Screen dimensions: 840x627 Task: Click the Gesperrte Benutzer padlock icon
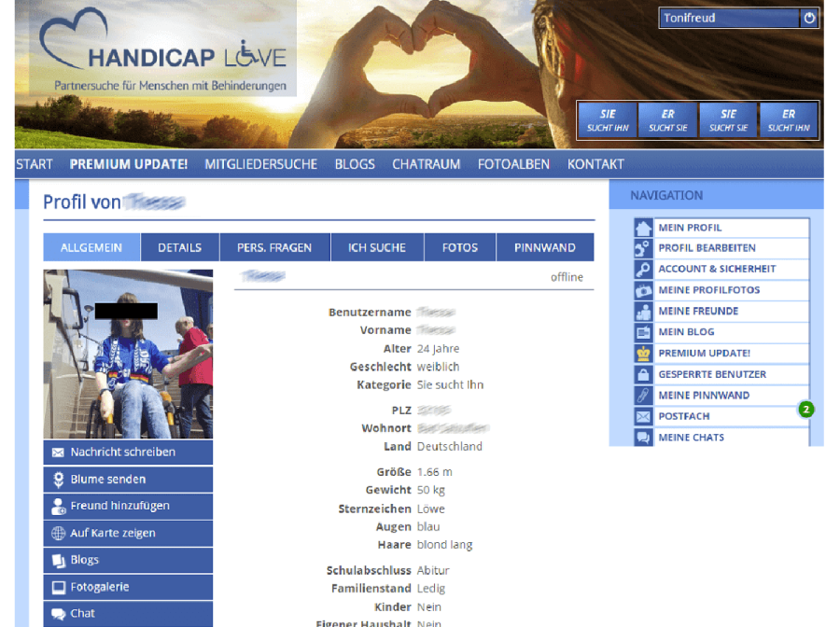[644, 373]
